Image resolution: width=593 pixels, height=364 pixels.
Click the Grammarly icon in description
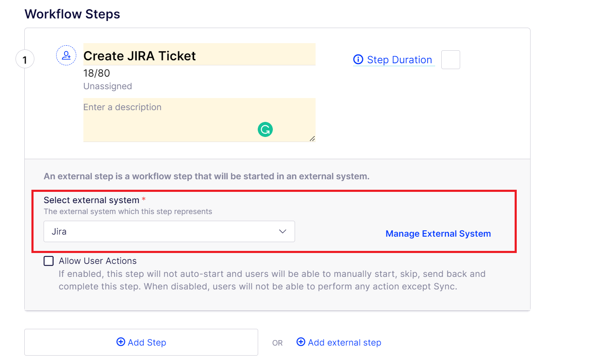click(265, 129)
